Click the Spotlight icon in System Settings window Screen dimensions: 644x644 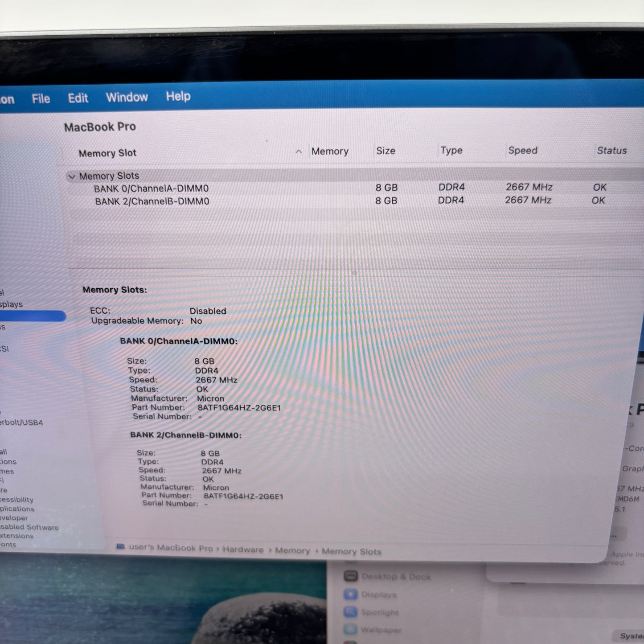pyautogui.click(x=351, y=612)
